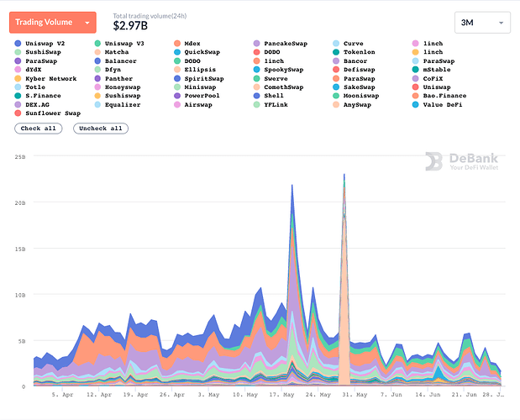Toggle ComethSwap in the legend
This screenshot has height=420, width=520.
[x=279, y=87]
